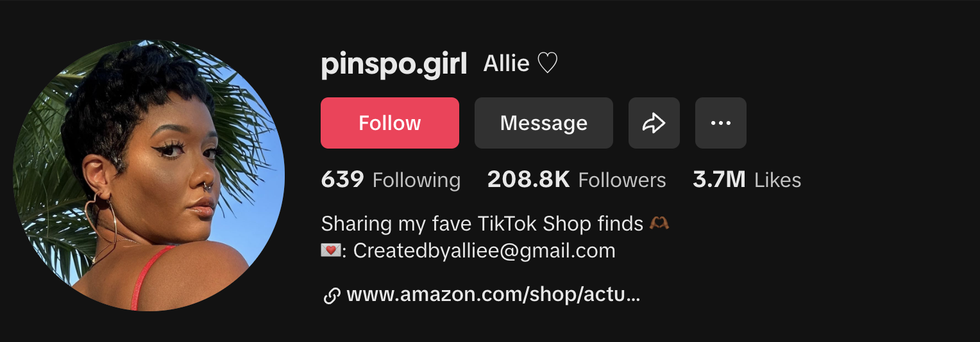Open pinspo.girl's profile picture
The image size is (980, 342).
click(149, 175)
